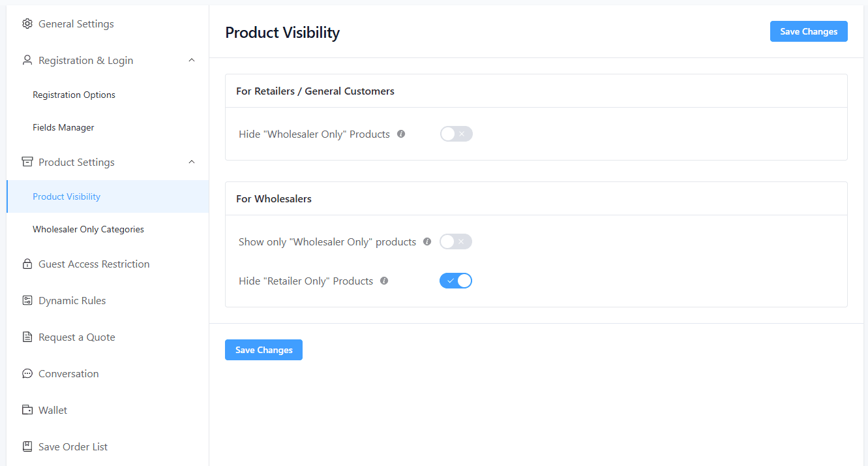Click the Save Order List icon
The width and height of the screenshot is (868, 466).
click(x=27, y=447)
